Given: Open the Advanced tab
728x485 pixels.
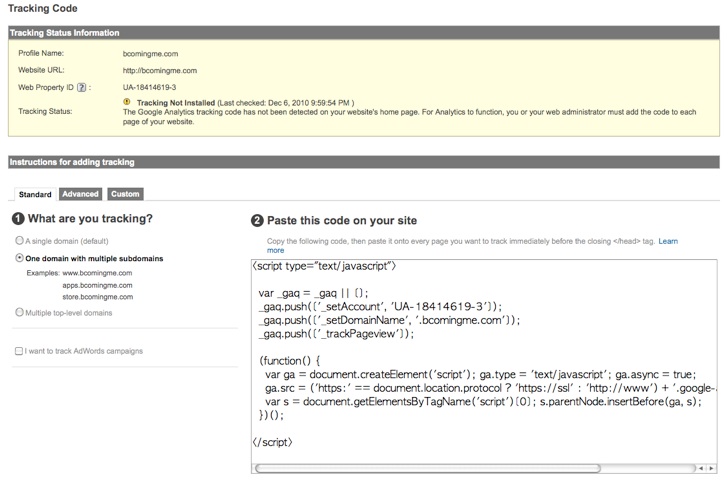Looking at the screenshot, I should click(80, 194).
